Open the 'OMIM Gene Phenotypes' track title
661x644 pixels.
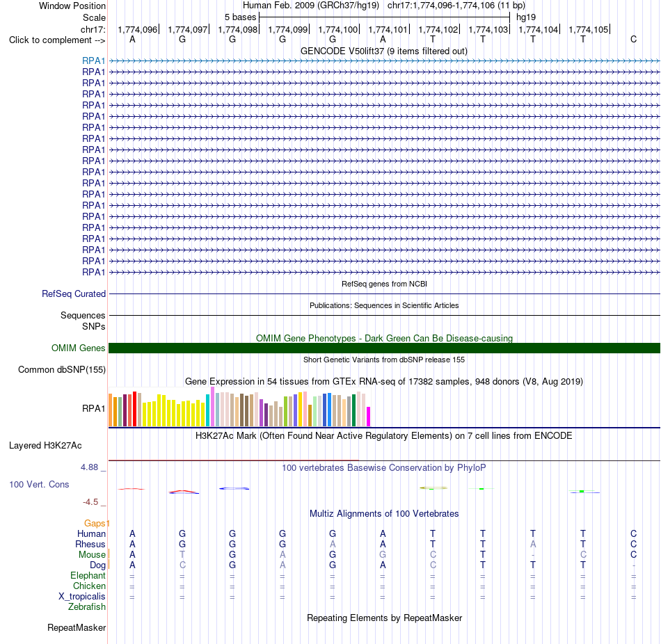(x=384, y=338)
